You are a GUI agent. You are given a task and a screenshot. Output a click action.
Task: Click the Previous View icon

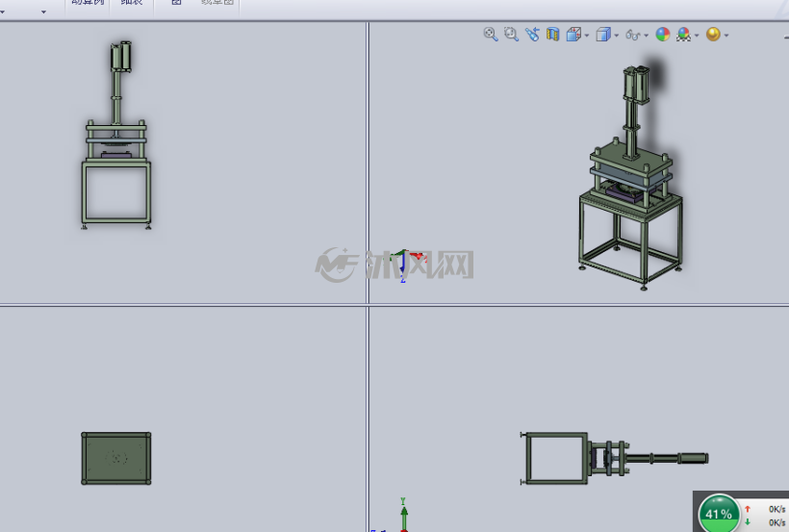(532, 35)
